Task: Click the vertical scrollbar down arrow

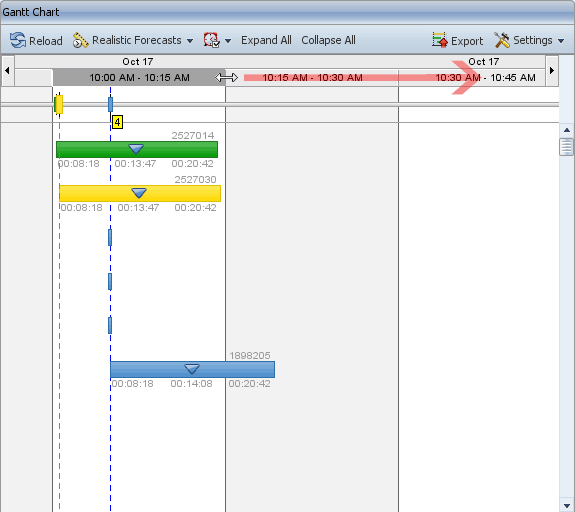Action: pyautogui.click(x=567, y=506)
